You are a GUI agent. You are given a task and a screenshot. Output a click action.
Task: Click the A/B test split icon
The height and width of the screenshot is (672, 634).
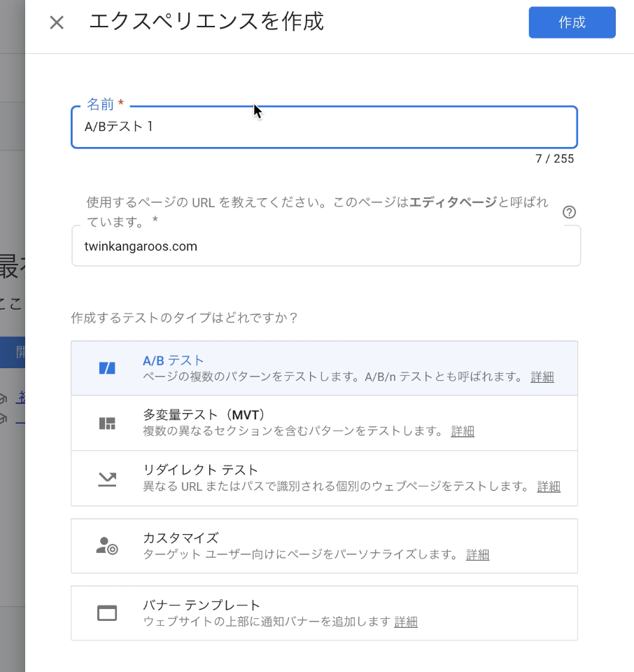(107, 368)
